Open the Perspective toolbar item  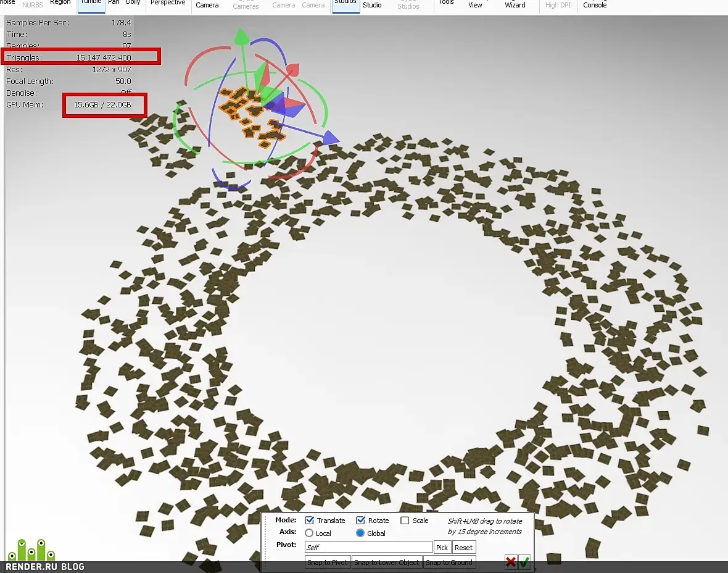[x=168, y=3]
